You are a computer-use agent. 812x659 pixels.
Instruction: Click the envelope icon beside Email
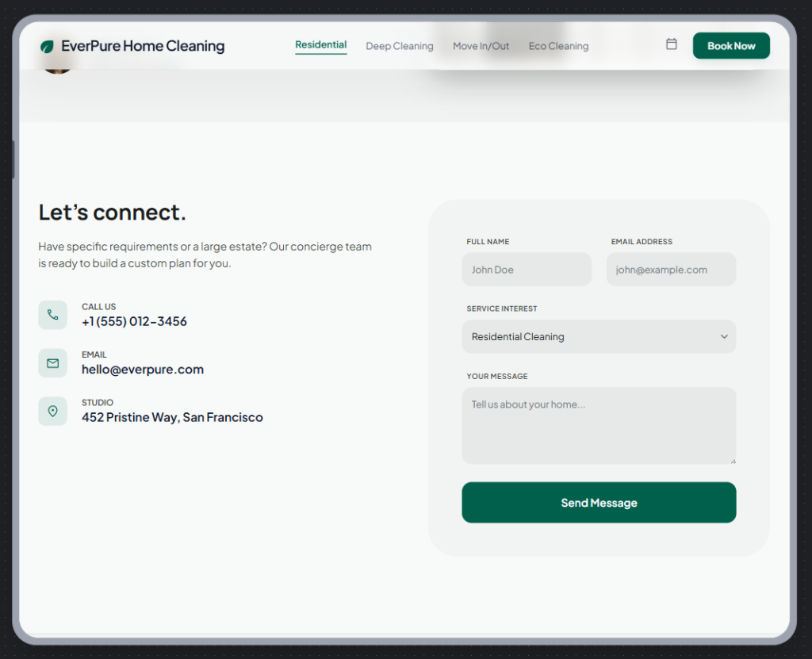[52, 363]
